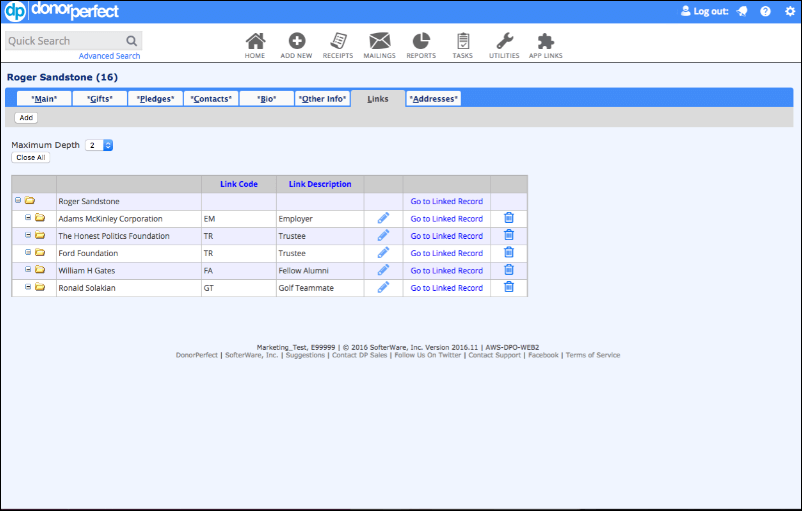This screenshot has width=802, height=511.
Task: Open the Follow Us On Twitter link
Action: click(x=428, y=355)
